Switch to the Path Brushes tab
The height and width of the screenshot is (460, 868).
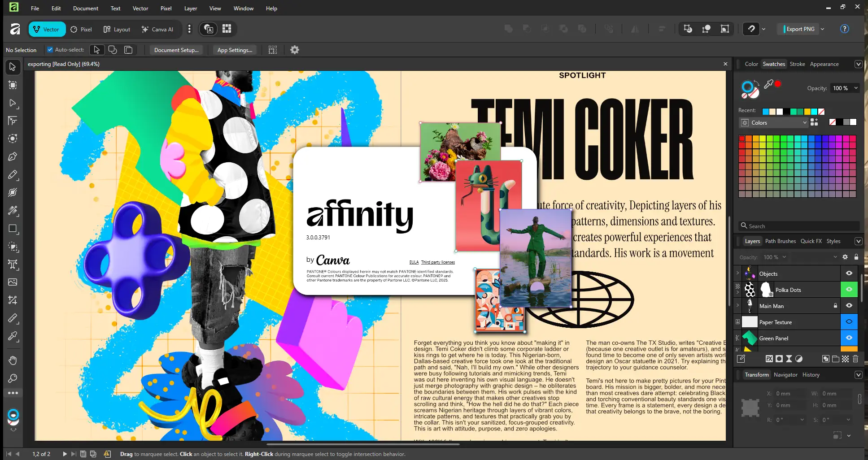pos(781,241)
